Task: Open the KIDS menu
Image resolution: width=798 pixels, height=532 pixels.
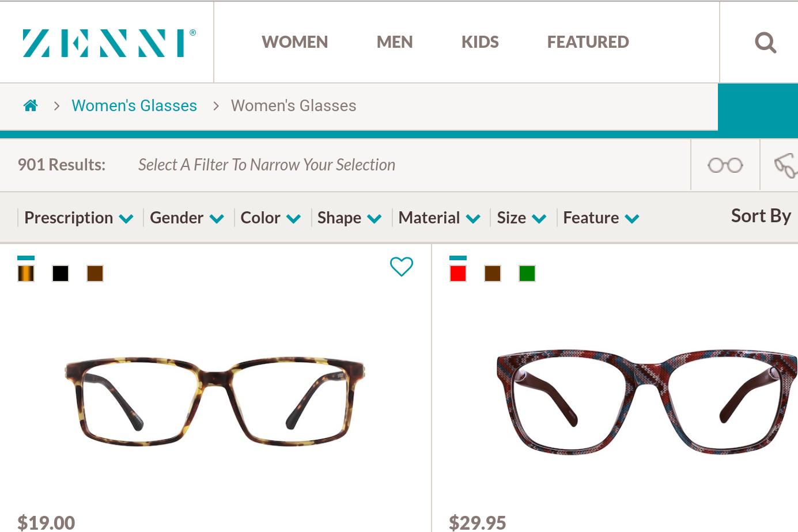Action: (480, 42)
